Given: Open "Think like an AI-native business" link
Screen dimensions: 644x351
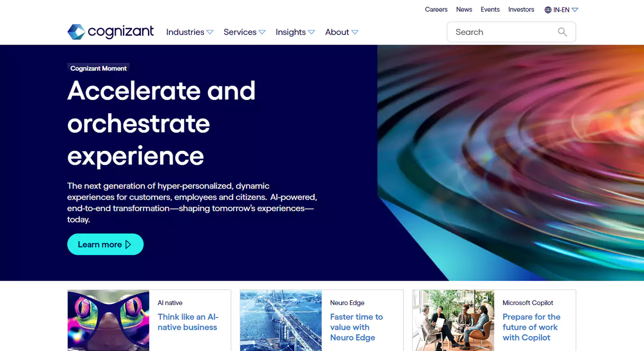Looking at the screenshot, I should pyautogui.click(x=188, y=322).
